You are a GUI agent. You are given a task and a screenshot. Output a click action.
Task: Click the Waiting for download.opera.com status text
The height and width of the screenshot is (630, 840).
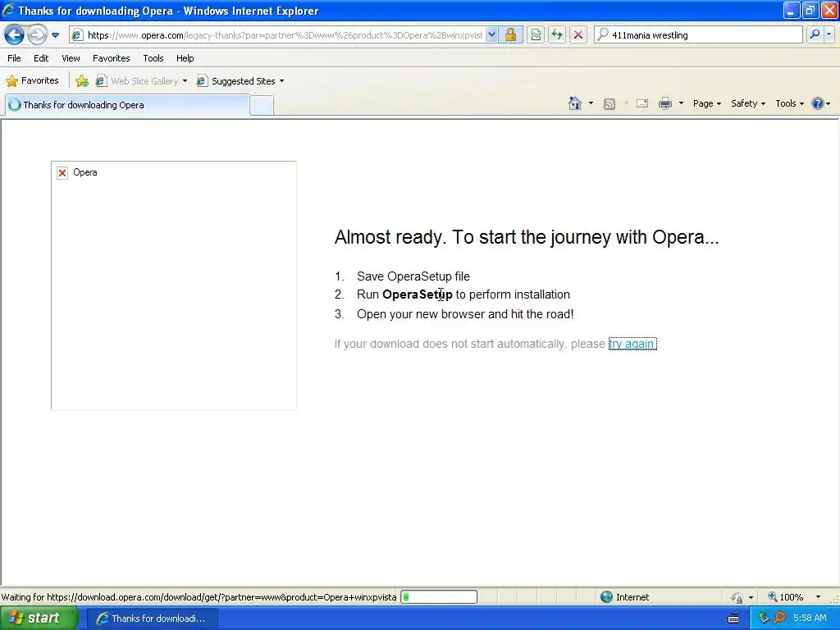click(199, 597)
